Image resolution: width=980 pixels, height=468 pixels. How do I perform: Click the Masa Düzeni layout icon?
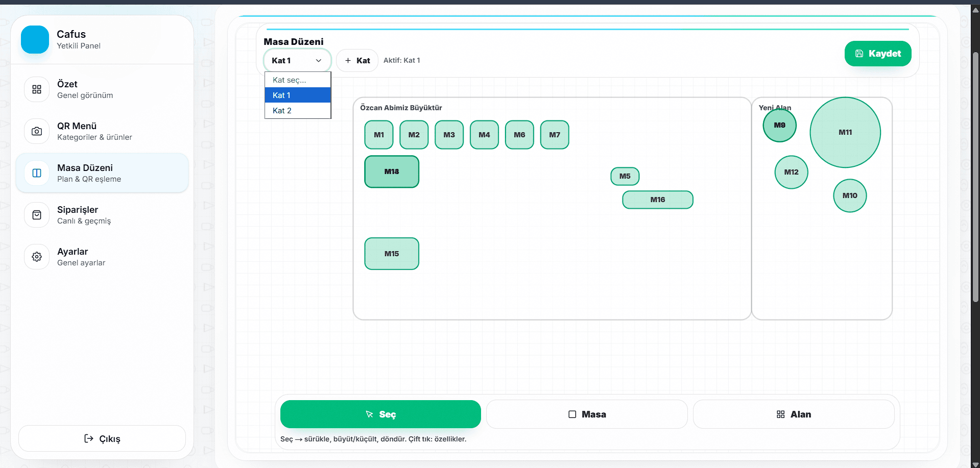(37, 173)
